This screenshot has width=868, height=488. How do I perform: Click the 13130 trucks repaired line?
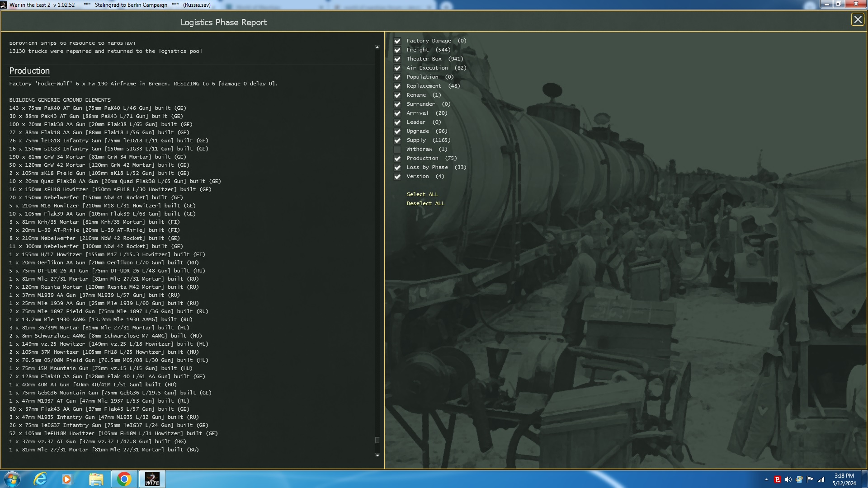[x=106, y=51]
